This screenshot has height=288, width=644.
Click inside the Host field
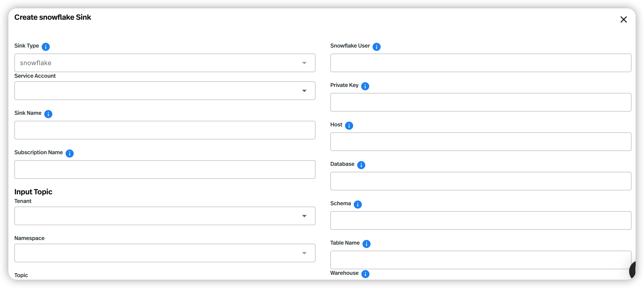coord(481,142)
